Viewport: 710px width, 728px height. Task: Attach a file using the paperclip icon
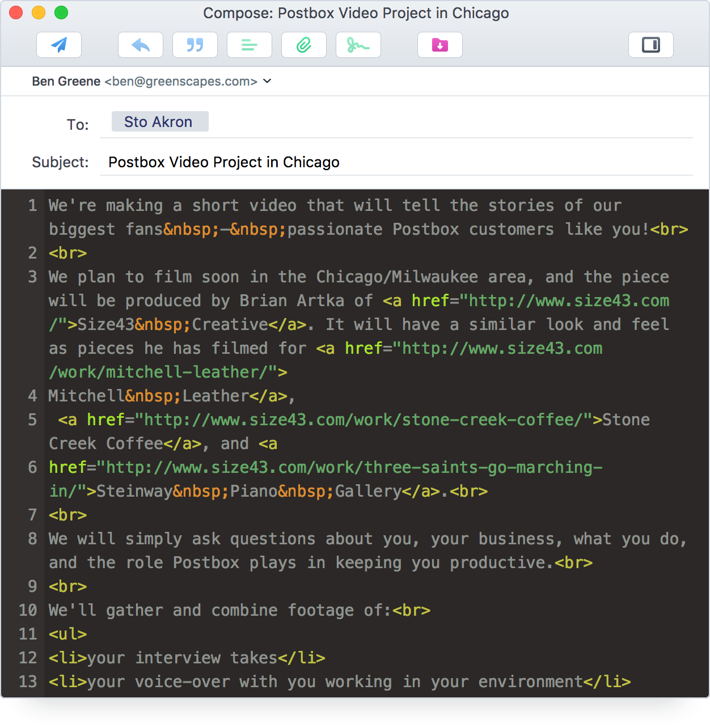pos(303,45)
